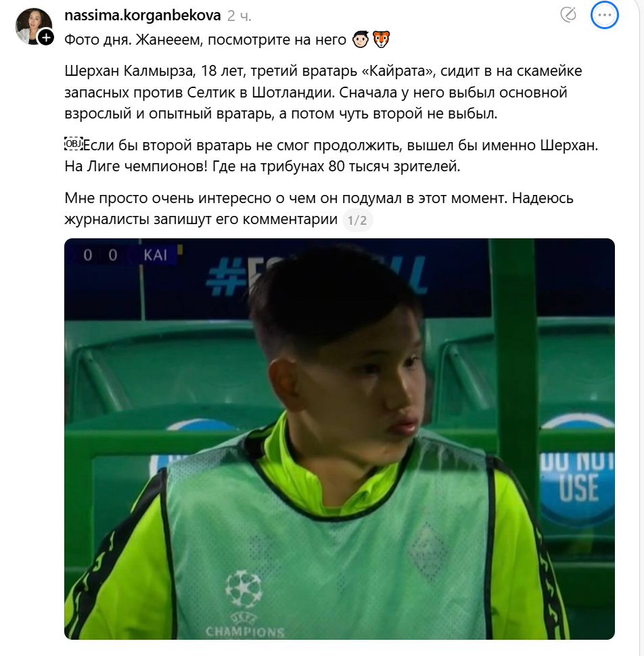
Task: Open the three-dot more options menu
Action: pyautogui.click(x=604, y=15)
